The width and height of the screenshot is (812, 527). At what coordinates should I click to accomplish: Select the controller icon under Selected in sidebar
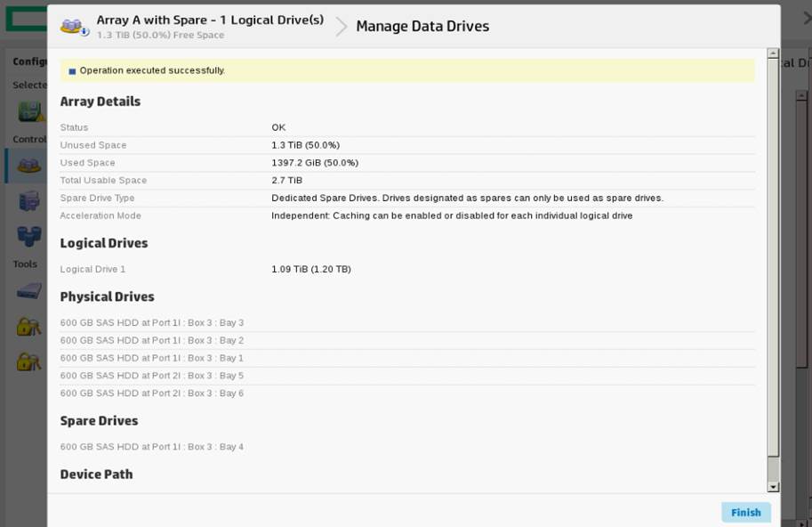pyautogui.click(x=29, y=112)
